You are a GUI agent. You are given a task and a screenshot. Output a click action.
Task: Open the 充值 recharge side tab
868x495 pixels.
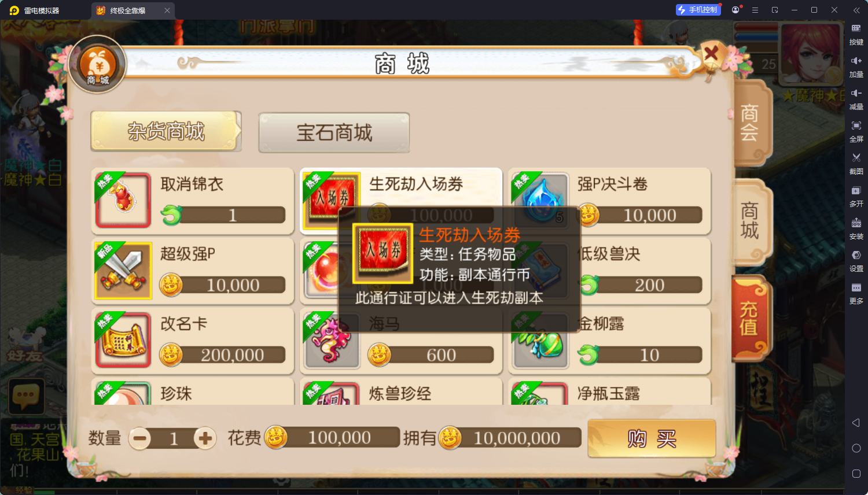pos(750,318)
